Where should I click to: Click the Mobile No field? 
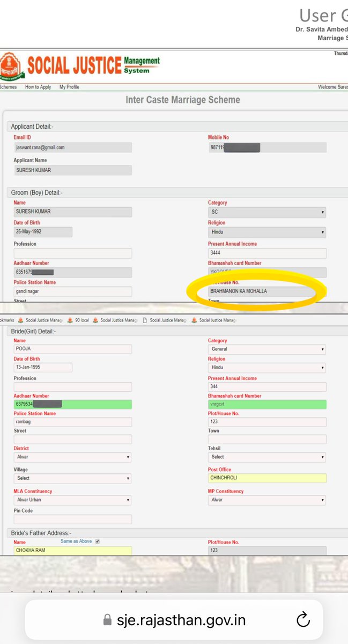(267, 147)
